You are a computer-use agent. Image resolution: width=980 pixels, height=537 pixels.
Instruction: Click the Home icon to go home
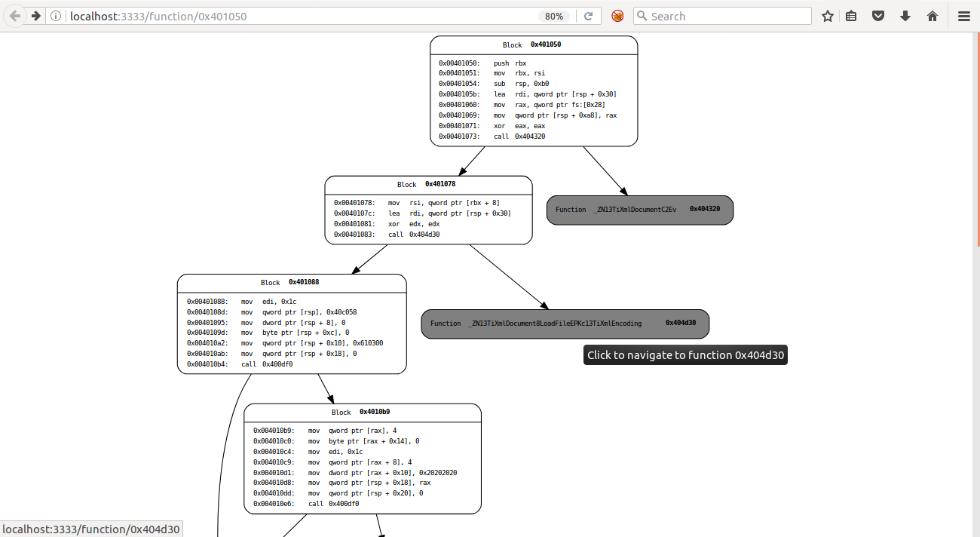[932, 16]
